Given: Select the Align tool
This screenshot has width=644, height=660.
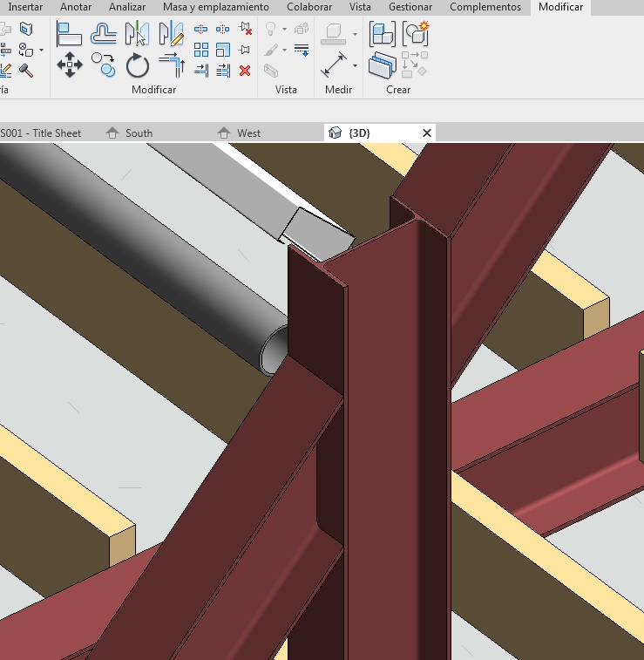Looking at the screenshot, I should point(69,34).
